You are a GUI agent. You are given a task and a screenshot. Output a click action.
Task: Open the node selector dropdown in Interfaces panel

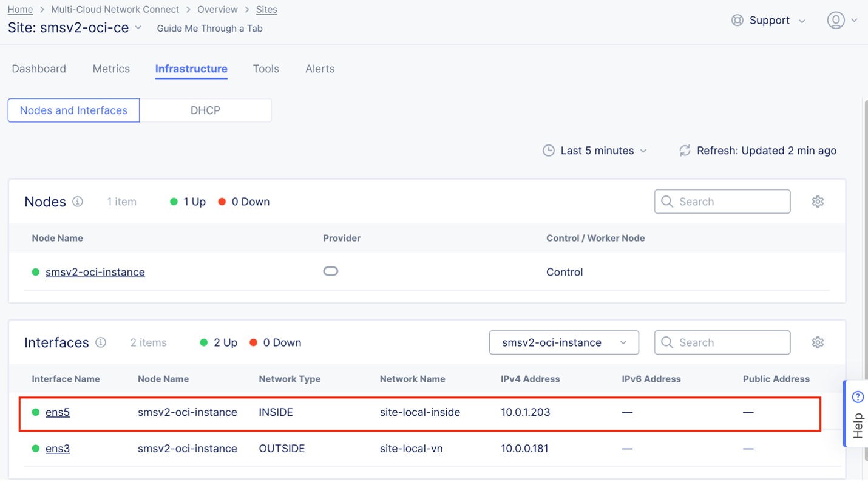tap(563, 342)
